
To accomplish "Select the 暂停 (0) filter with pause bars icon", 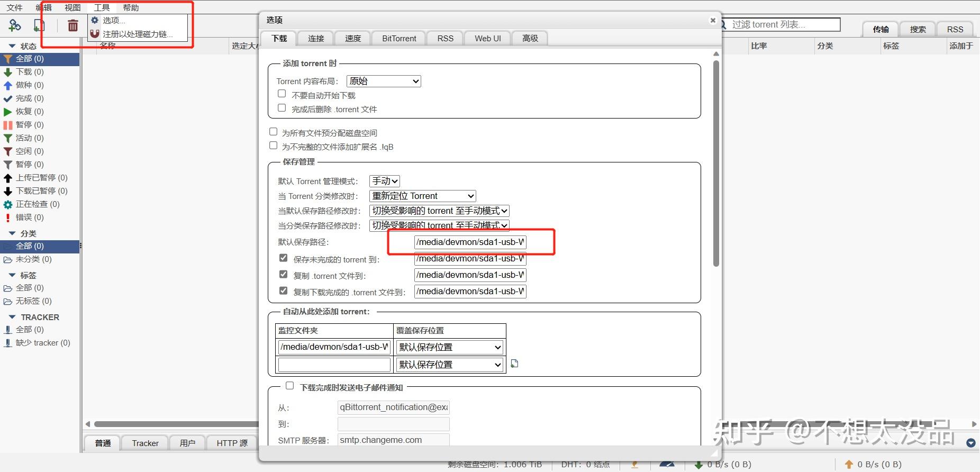I will click(x=40, y=125).
